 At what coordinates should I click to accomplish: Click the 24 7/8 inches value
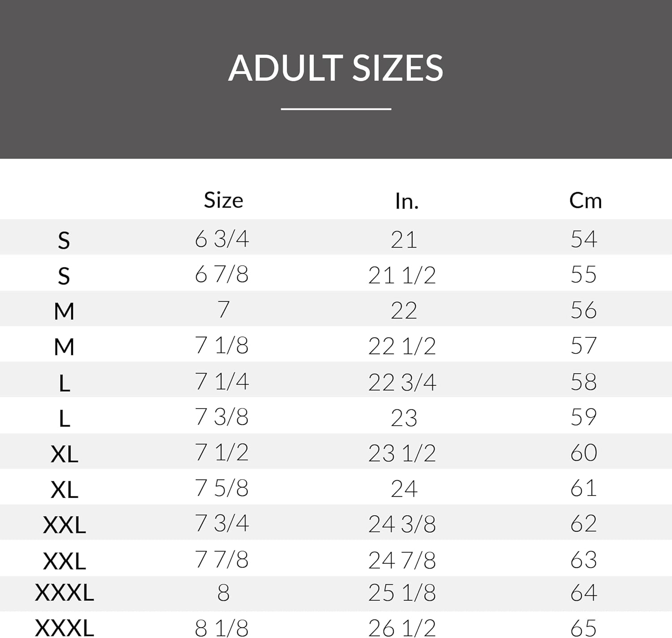point(402,560)
